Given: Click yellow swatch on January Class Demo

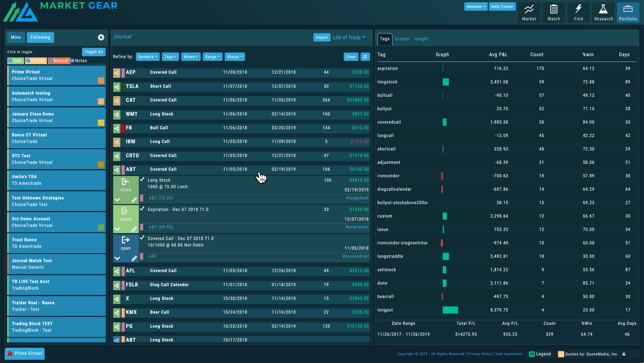Looking at the screenshot, I should point(101,123).
